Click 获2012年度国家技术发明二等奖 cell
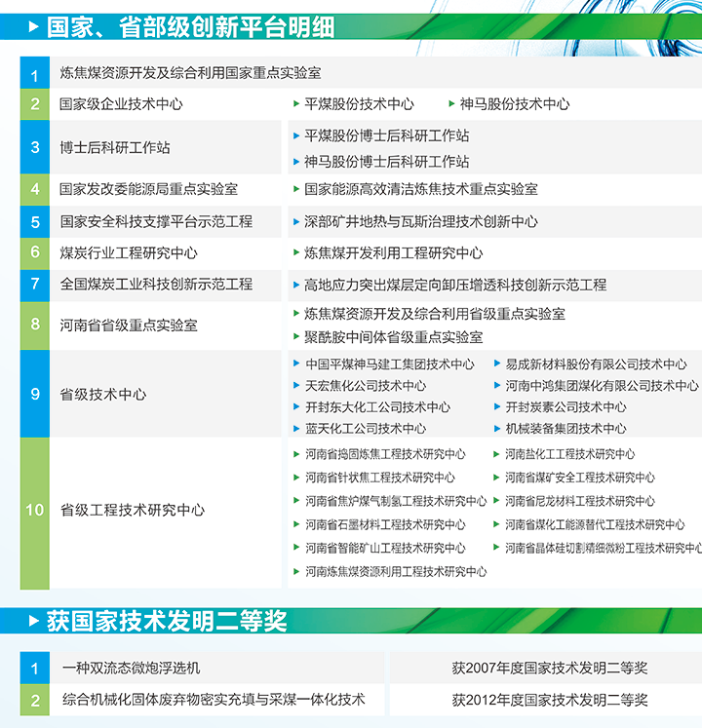The width and height of the screenshot is (702, 728). pyautogui.click(x=549, y=700)
